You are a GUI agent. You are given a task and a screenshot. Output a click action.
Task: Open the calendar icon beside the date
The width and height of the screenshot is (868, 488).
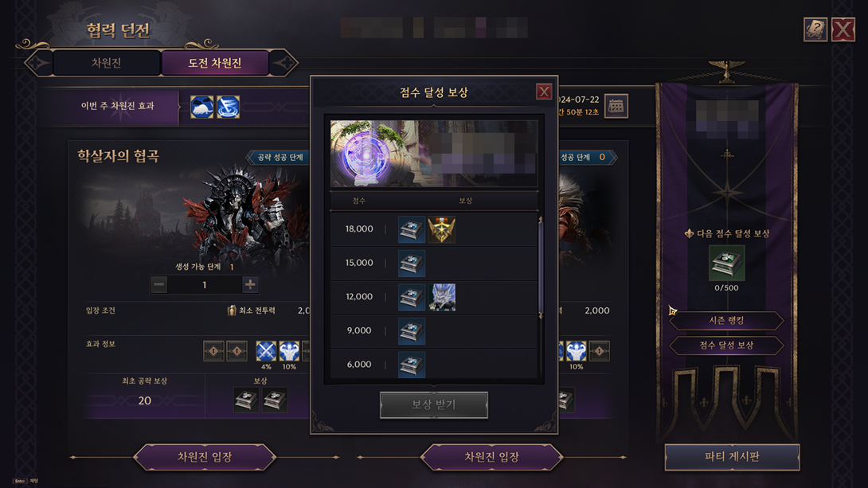pyautogui.click(x=616, y=106)
